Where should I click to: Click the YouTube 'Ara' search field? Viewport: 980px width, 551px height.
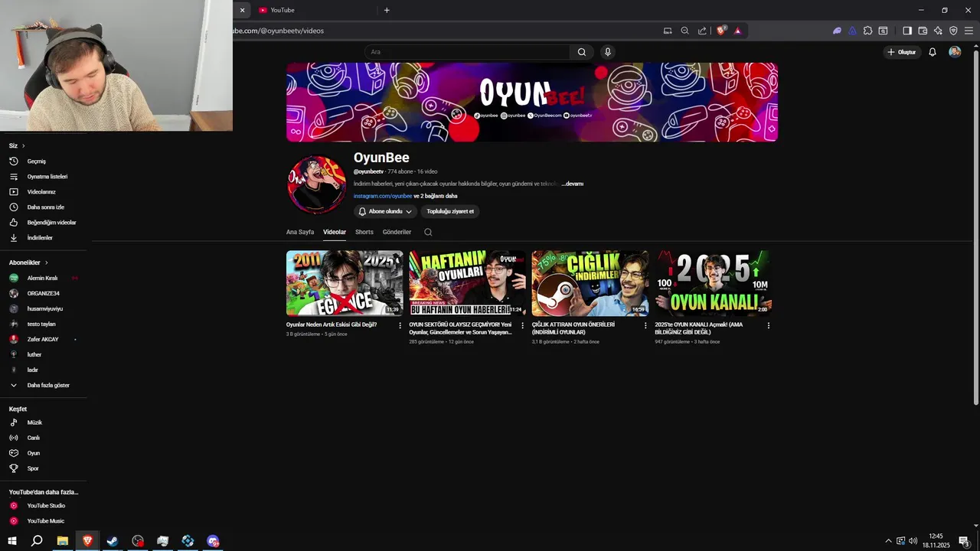467,52
